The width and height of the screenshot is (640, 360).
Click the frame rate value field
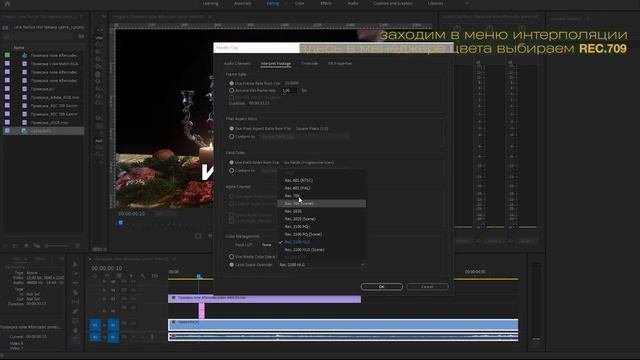point(289,91)
